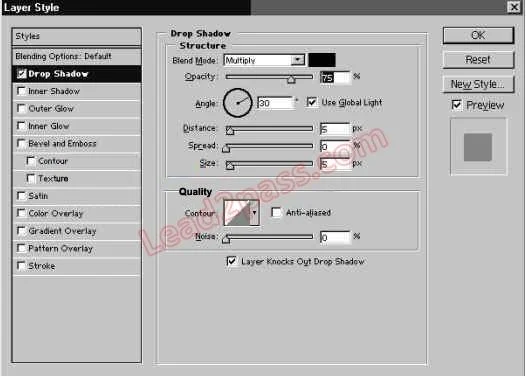Enable the Contour sub-option checkbox
Viewport: 526px width, 377px height.
point(31,161)
